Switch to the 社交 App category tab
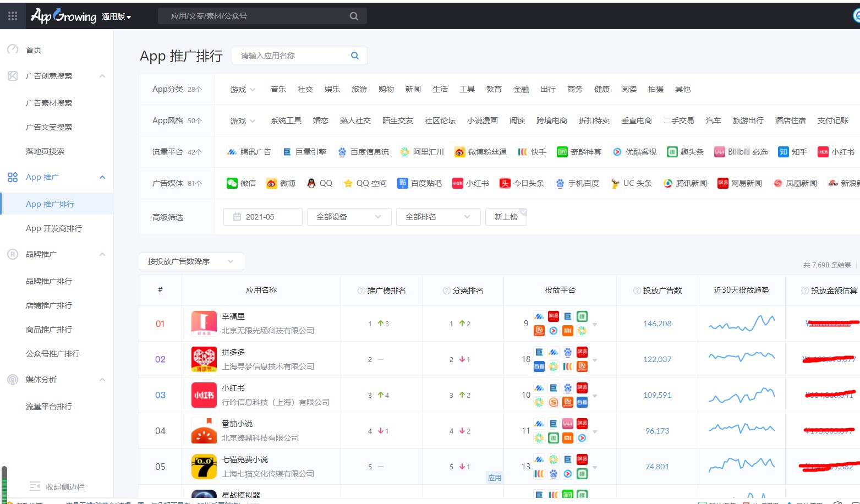The height and width of the screenshot is (504, 860). (305, 89)
